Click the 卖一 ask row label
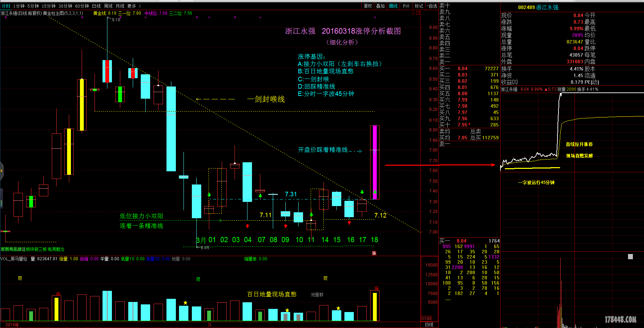This screenshot has width=644, height=328. 445,62
